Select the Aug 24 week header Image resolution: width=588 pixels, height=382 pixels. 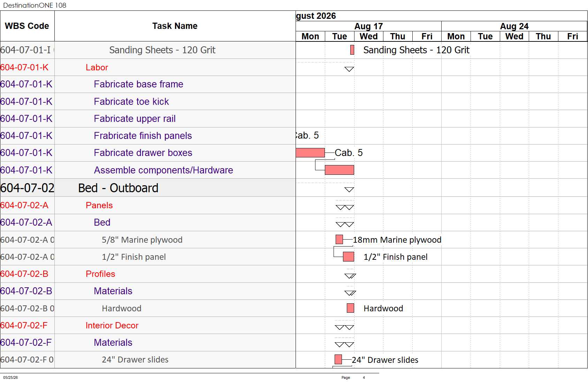[514, 26]
